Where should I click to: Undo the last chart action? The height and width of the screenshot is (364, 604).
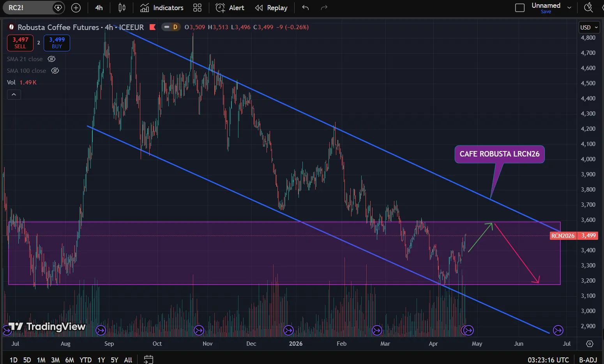(x=306, y=8)
